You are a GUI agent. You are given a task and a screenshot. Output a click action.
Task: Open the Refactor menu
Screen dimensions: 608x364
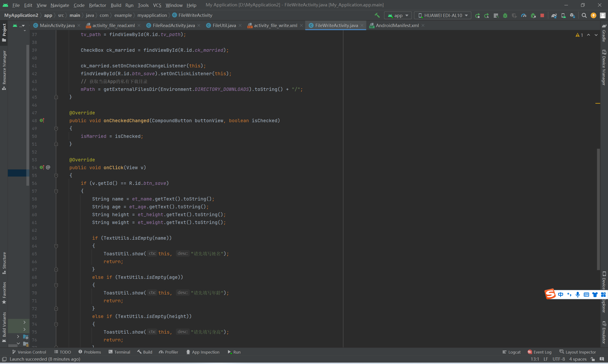pyautogui.click(x=97, y=5)
